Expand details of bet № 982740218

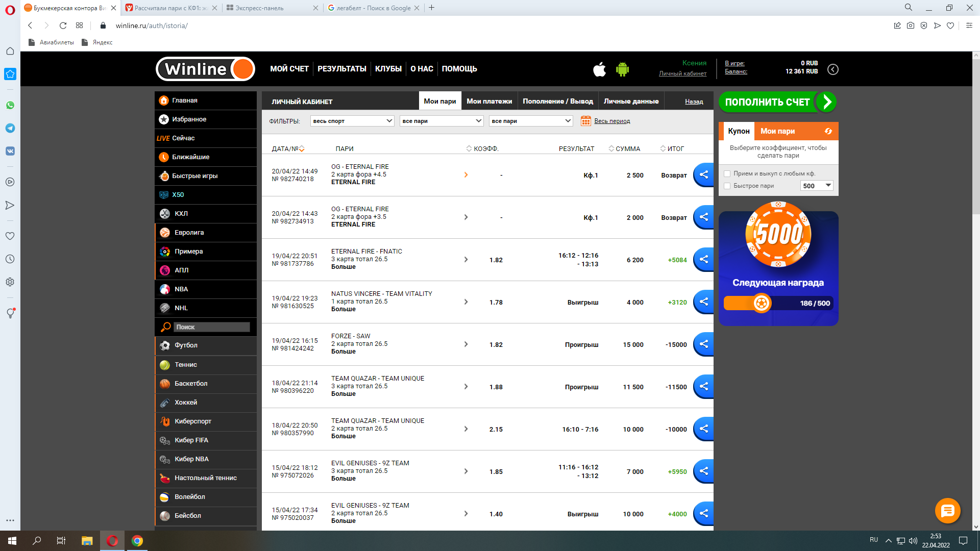pos(465,175)
